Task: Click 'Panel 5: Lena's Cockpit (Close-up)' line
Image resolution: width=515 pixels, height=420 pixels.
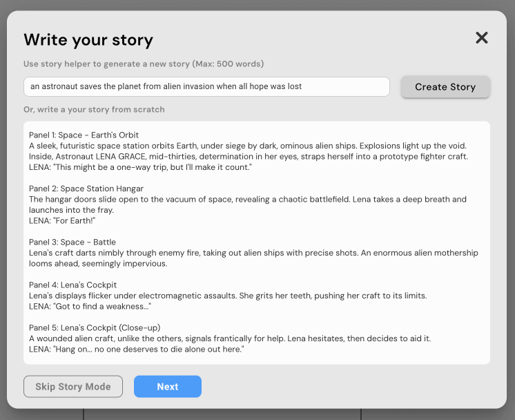Action: [95, 327]
